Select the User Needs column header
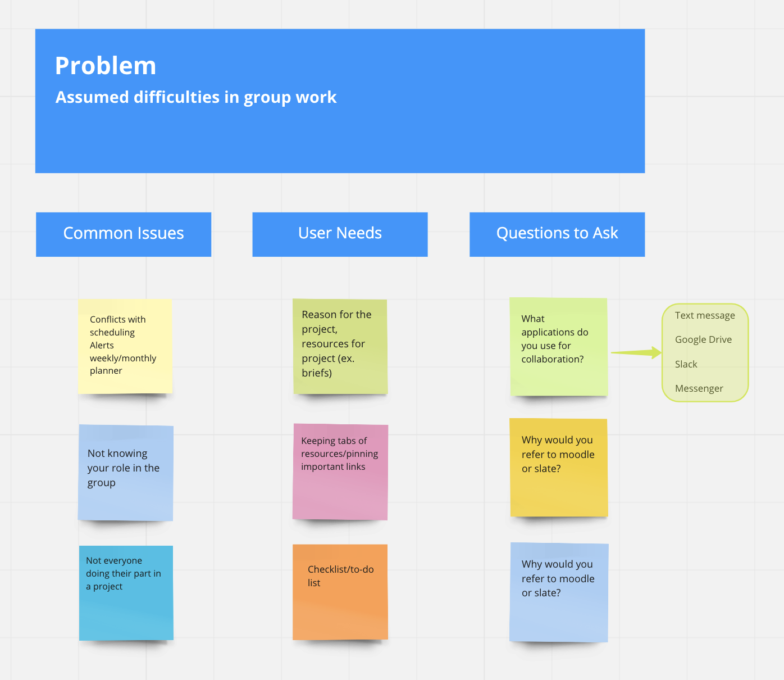 [x=340, y=234]
